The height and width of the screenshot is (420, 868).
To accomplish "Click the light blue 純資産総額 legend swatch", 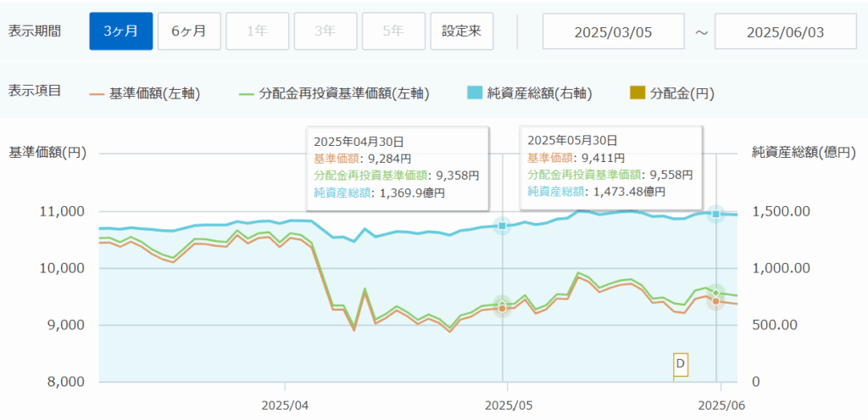I will [475, 93].
